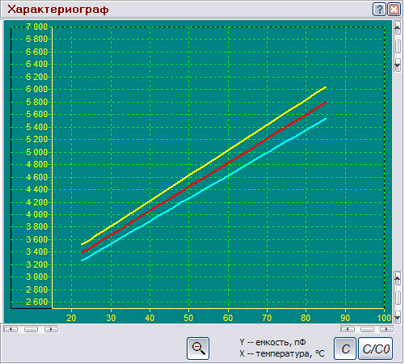This screenshot has height=364, width=404.
Task: Switch graph to absolute capacitance C mode
Action: click(x=345, y=349)
